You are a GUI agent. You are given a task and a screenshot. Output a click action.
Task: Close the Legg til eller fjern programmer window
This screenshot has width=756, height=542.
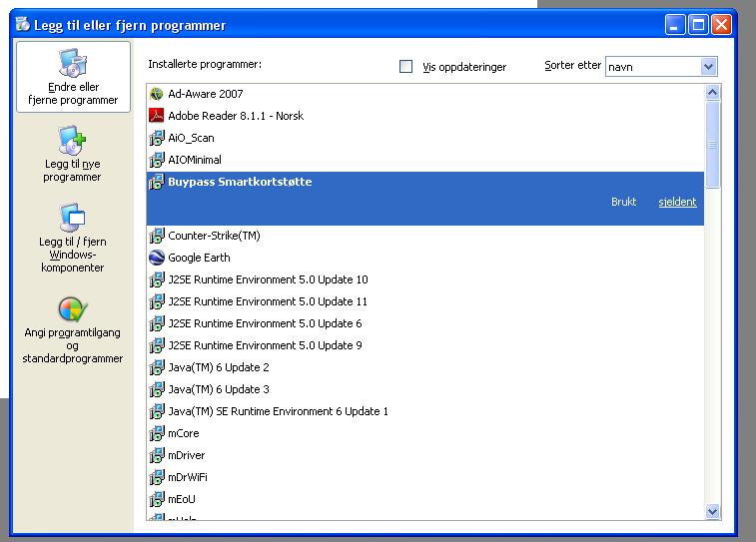pyautogui.click(x=721, y=24)
